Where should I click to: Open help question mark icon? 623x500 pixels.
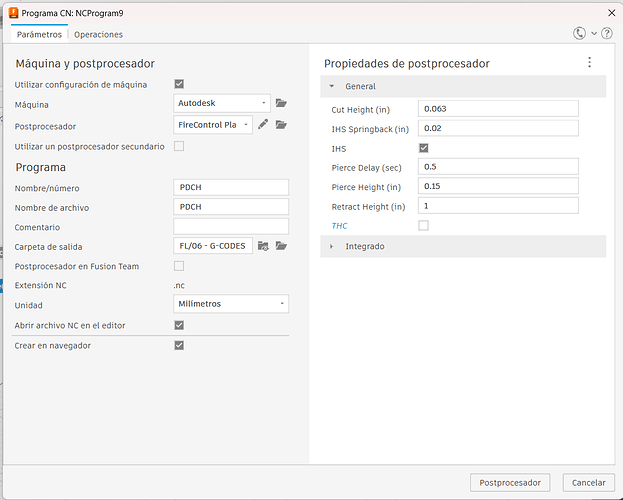607,33
